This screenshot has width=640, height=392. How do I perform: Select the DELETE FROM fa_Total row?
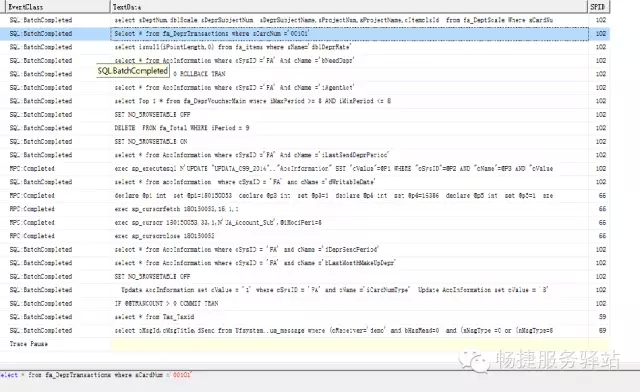[x=305, y=128]
